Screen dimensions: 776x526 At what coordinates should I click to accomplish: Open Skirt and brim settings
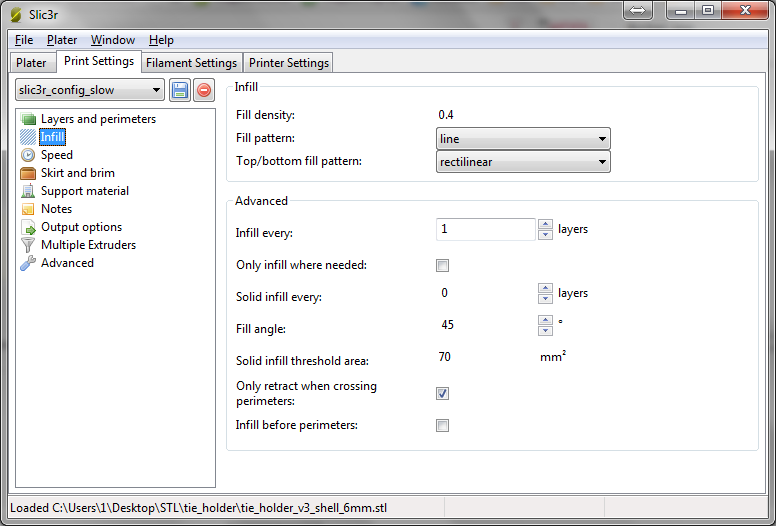(x=78, y=173)
